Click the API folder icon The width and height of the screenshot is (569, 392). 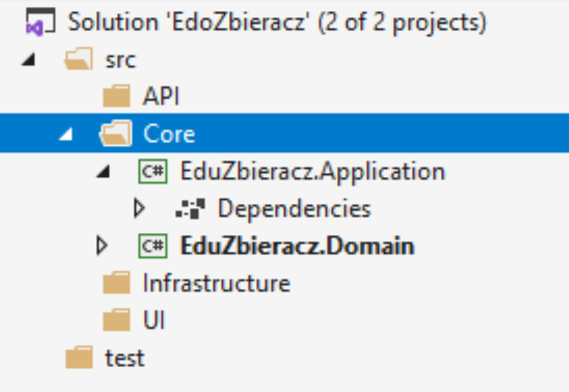coord(116,96)
